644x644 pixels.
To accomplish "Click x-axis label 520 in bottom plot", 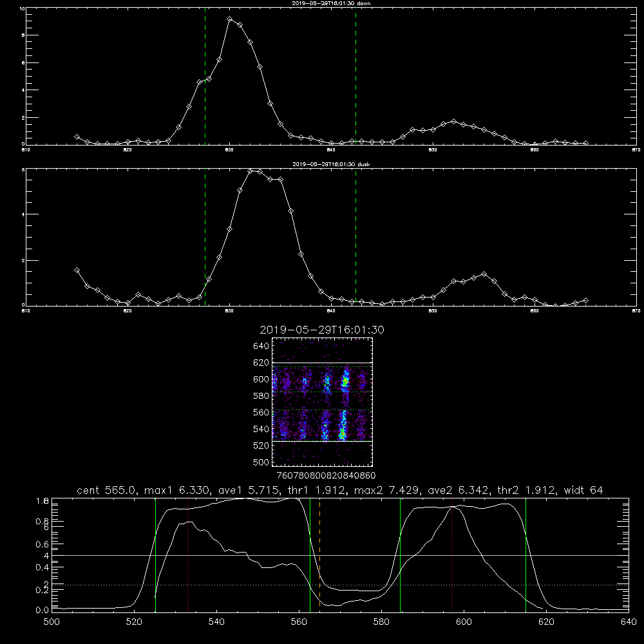I will [135, 622].
